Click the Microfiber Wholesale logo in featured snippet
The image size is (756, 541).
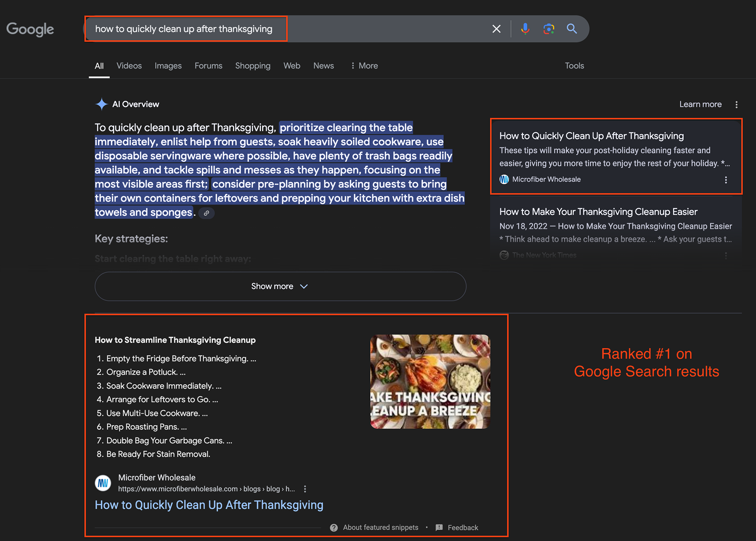tap(103, 483)
